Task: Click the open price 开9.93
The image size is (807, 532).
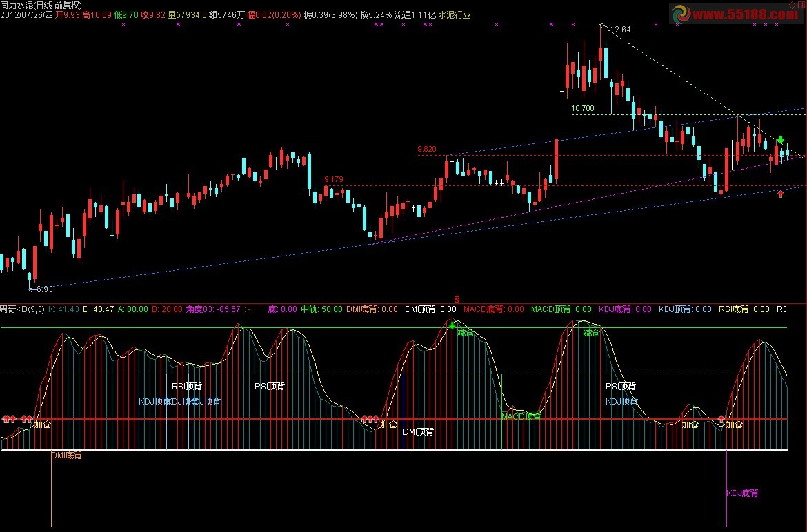Action: 68,15
